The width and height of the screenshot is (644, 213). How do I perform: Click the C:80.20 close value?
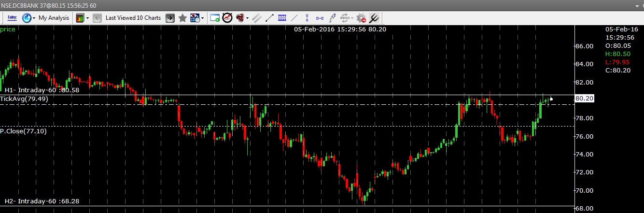(x=618, y=70)
